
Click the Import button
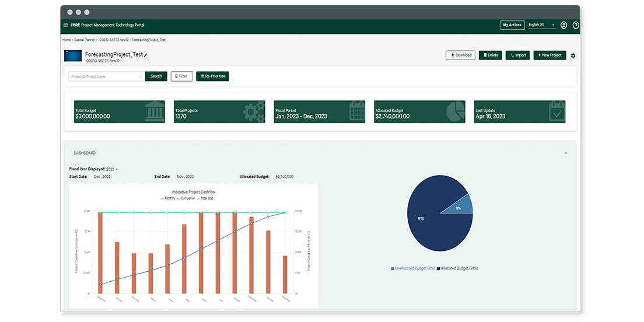coord(517,55)
